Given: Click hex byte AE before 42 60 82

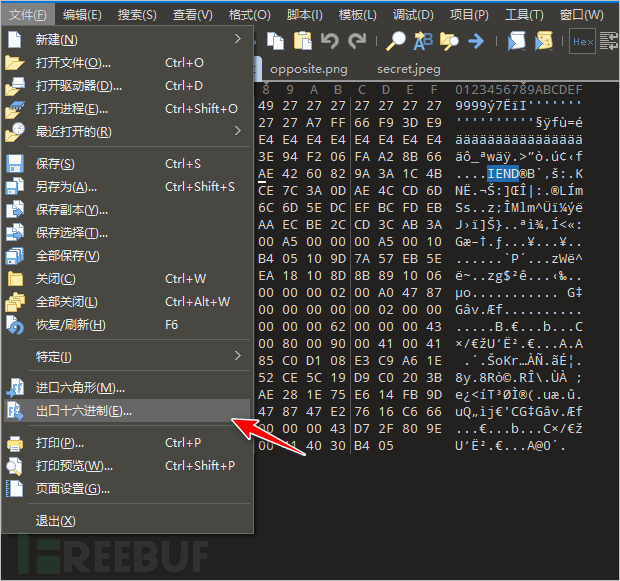Looking at the screenshot, I should (266, 174).
